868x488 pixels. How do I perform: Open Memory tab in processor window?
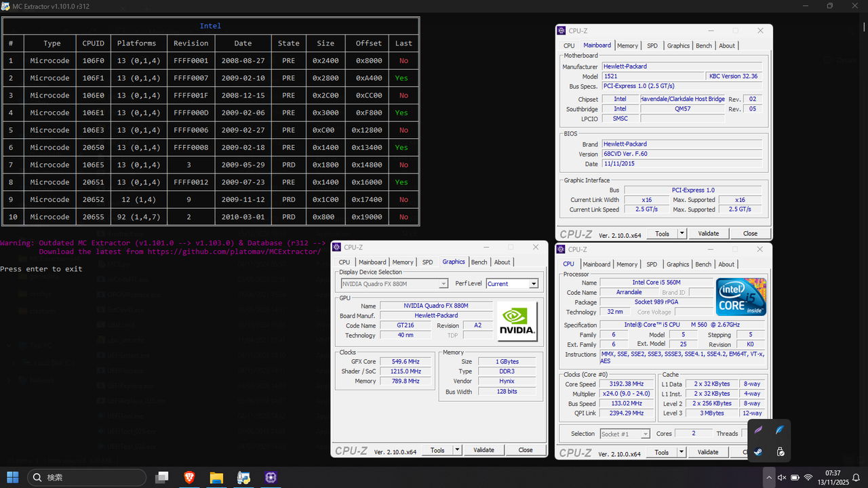627,264
